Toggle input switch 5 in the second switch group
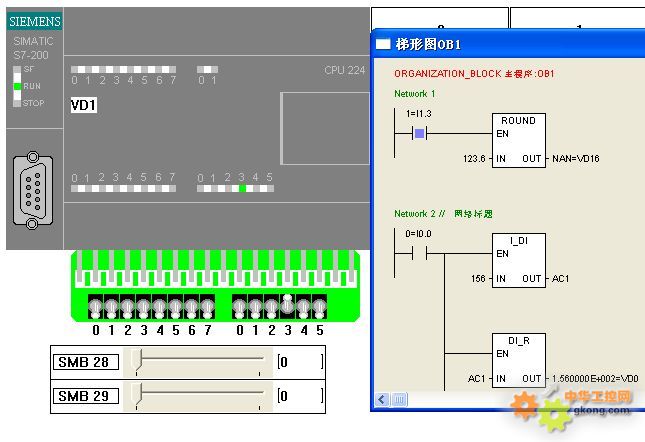 (320, 308)
